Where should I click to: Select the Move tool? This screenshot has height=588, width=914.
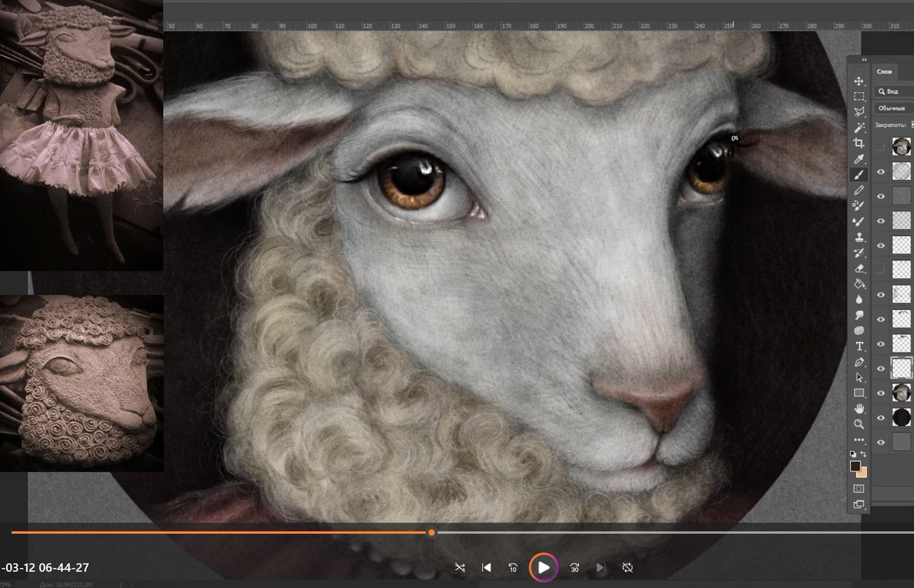(x=859, y=81)
